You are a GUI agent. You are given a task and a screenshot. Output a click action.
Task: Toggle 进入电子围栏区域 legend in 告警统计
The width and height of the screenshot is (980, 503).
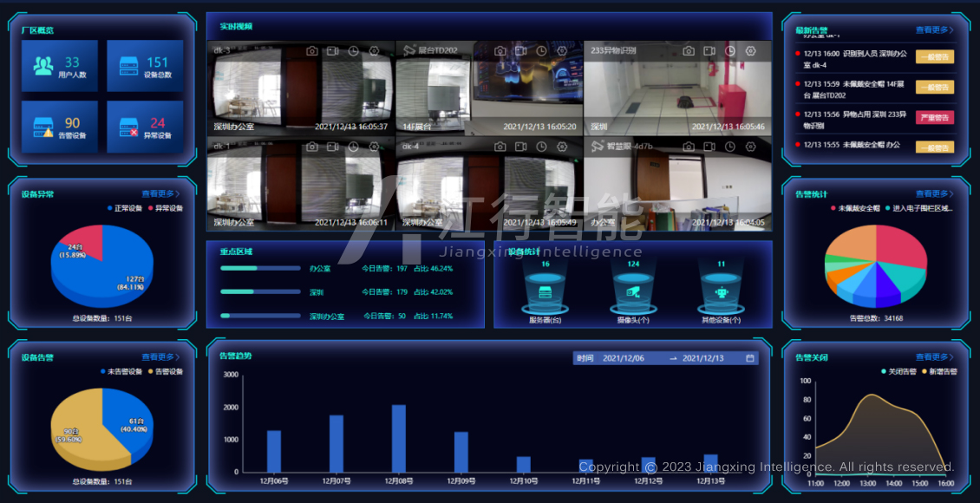tap(918, 208)
